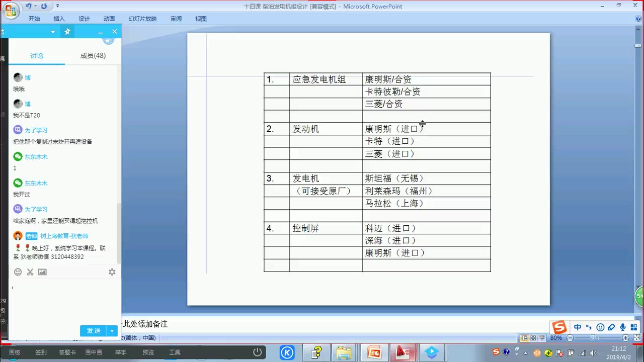
Task: Pin the chat panel
Action: tap(67, 32)
